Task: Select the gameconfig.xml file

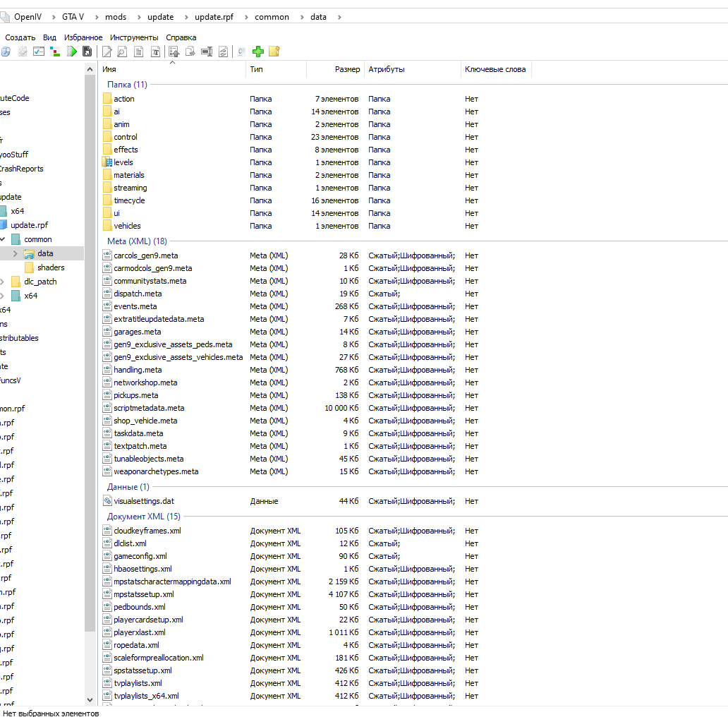Action: 140,556
